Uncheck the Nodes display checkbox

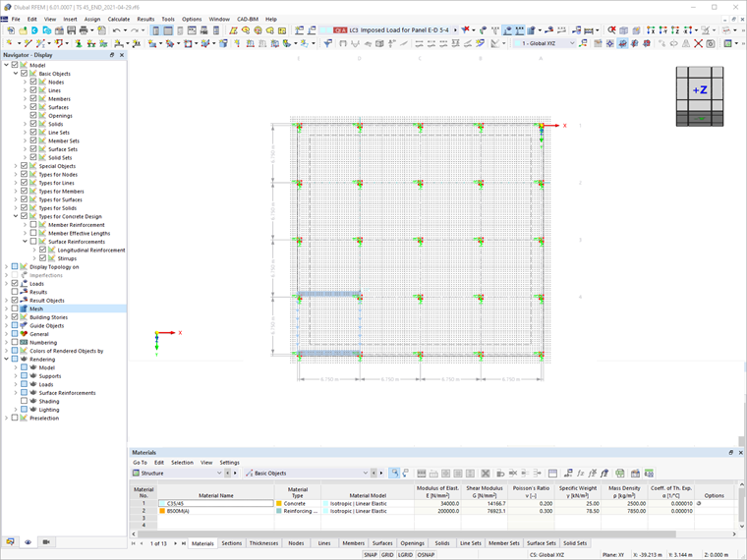click(33, 82)
